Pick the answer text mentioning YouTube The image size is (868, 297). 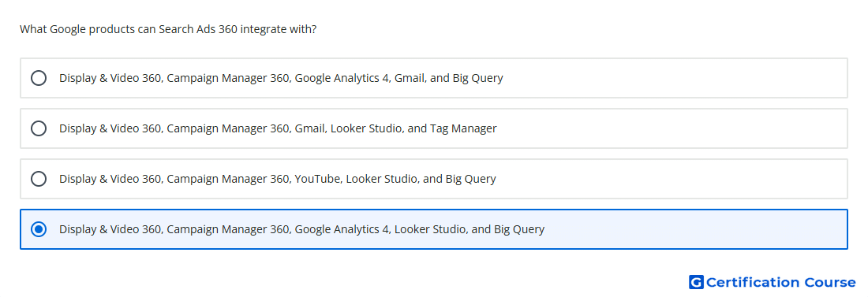click(x=277, y=179)
